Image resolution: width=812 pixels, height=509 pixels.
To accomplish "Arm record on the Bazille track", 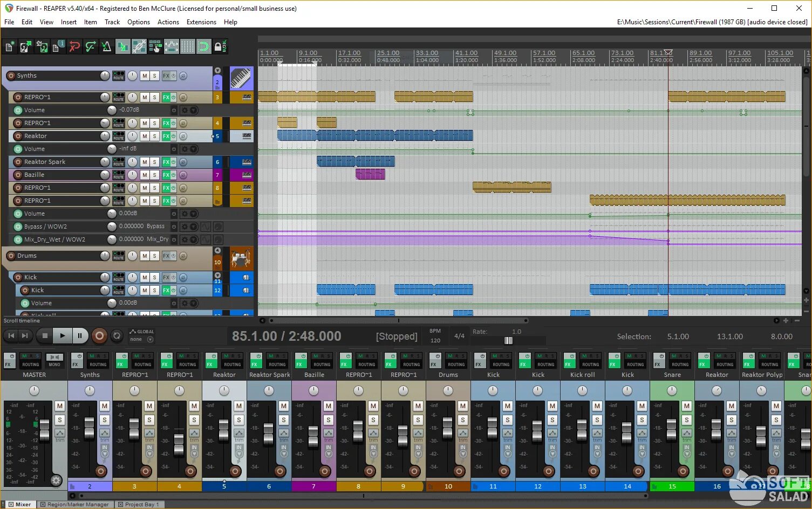I will click(18, 175).
